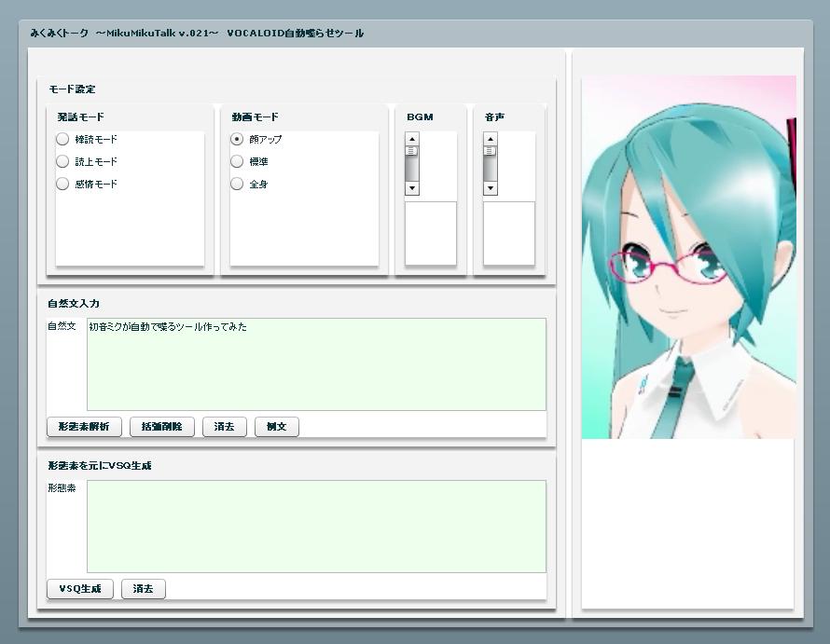Click the 音声 scrollbar down arrow

491,188
